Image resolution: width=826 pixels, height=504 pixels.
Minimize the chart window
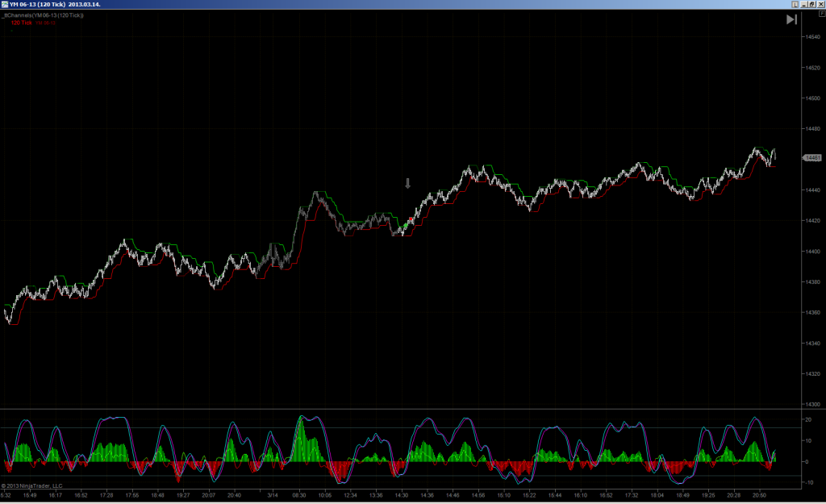804,4
